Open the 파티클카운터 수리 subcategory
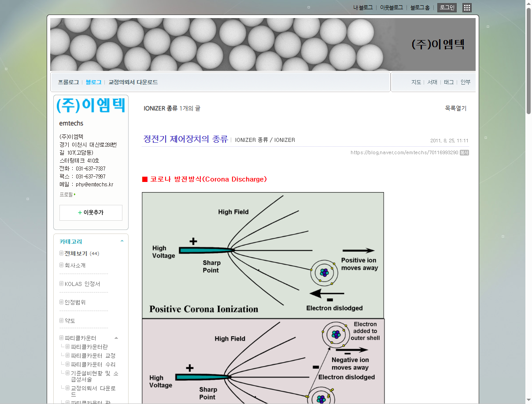This screenshot has width=532, height=404. coord(93,364)
